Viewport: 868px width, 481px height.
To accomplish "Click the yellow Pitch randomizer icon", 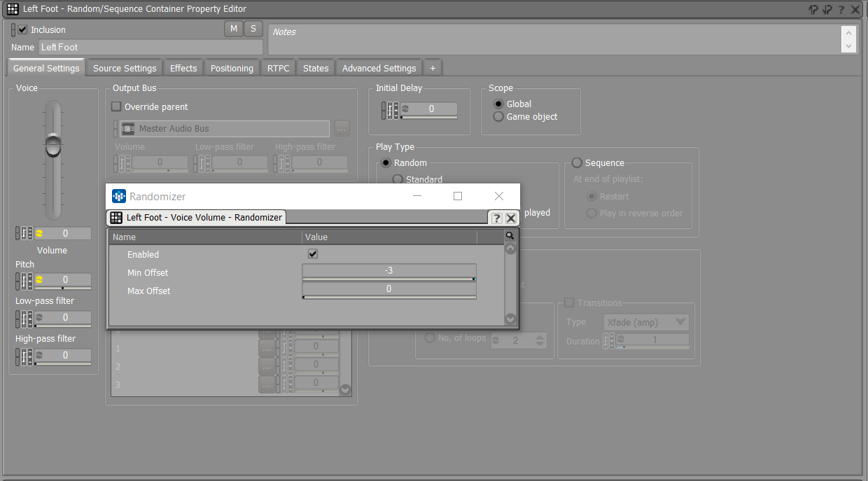I will coord(39,279).
